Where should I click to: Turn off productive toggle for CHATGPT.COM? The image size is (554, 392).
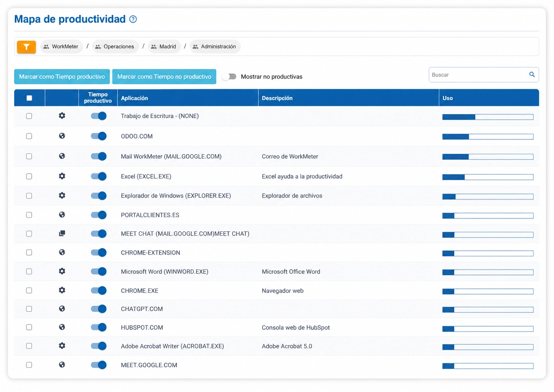(98, 309)
